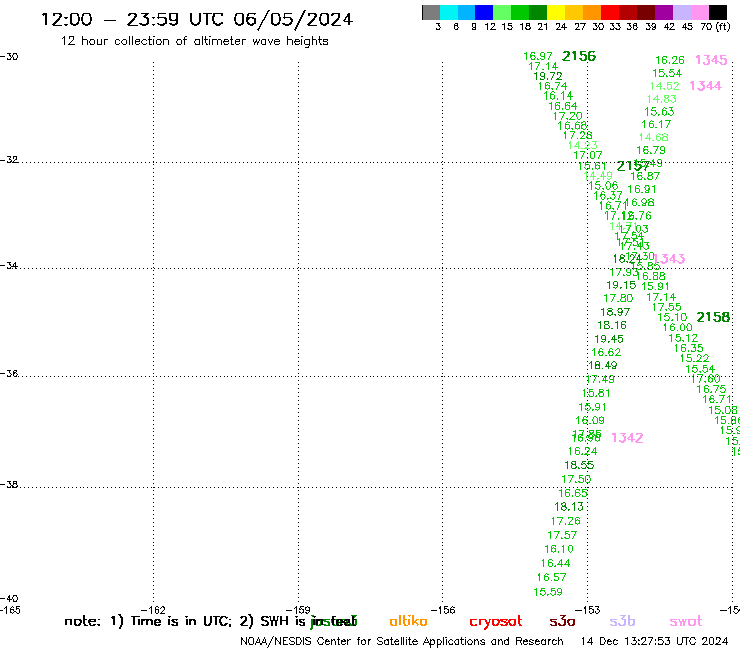Click wave height value 15.12
Screen dimensions: 740x650
[683, 338]
